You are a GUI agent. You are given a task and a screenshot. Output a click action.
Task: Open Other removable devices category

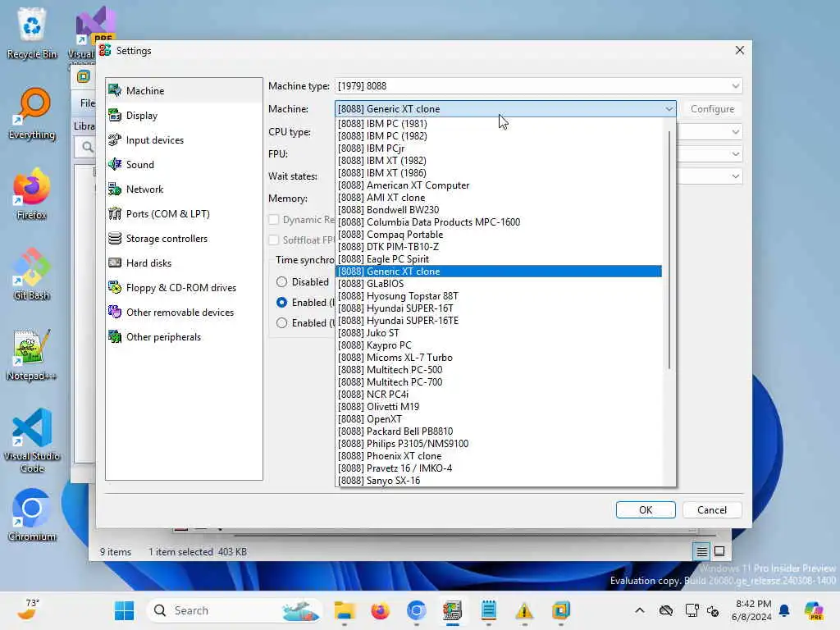click(184, 313)
